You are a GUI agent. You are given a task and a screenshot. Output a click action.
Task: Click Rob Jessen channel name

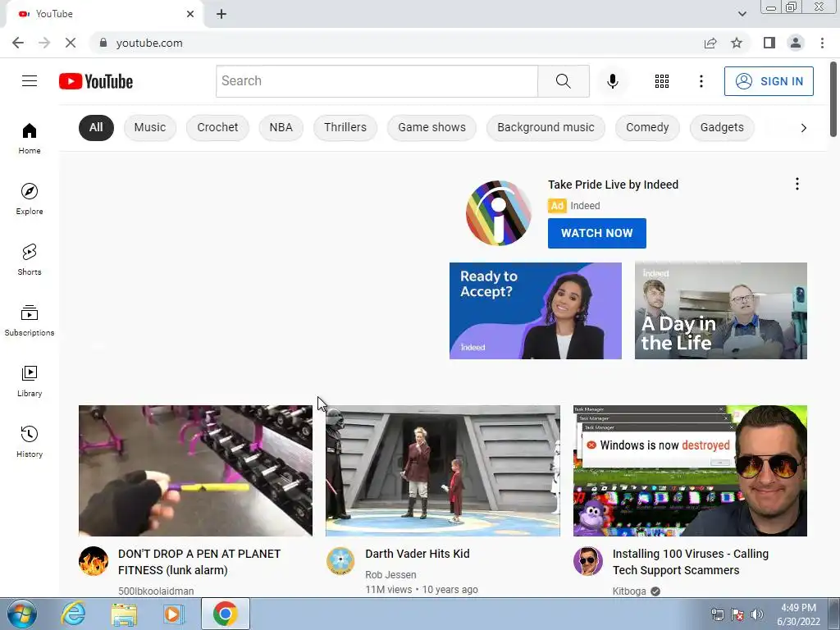click(x=390, y=575)
